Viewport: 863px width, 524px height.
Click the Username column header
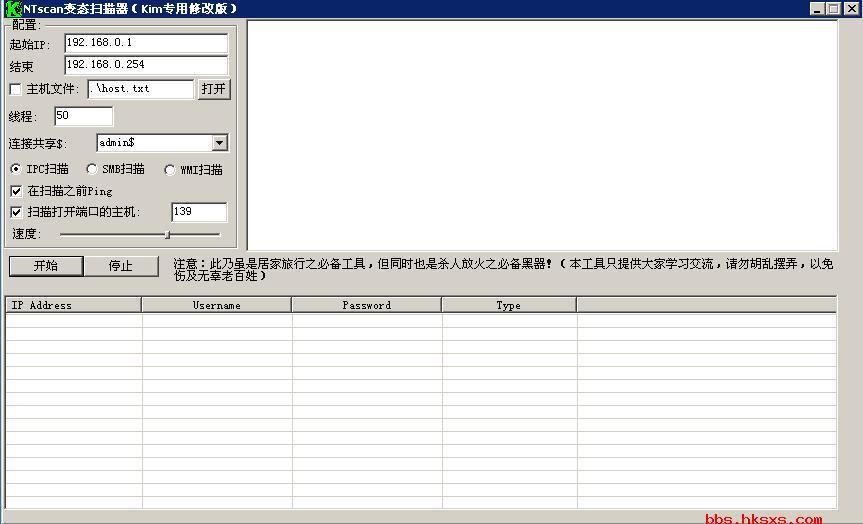coord(217,305)
